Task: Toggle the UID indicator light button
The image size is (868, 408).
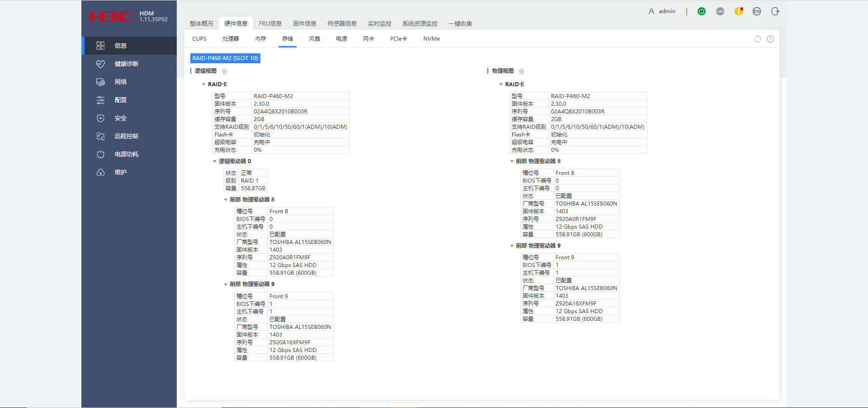Action: coord(720,11)
